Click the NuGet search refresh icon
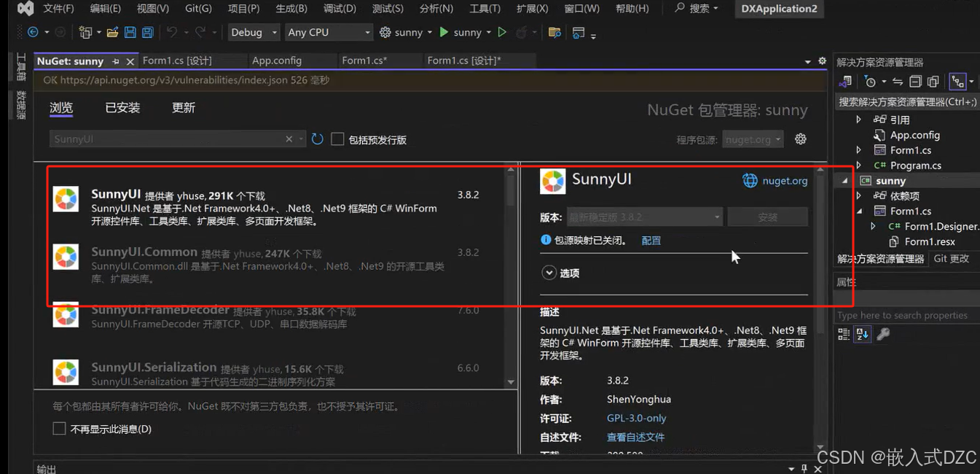980x474 pixels. 318,139
